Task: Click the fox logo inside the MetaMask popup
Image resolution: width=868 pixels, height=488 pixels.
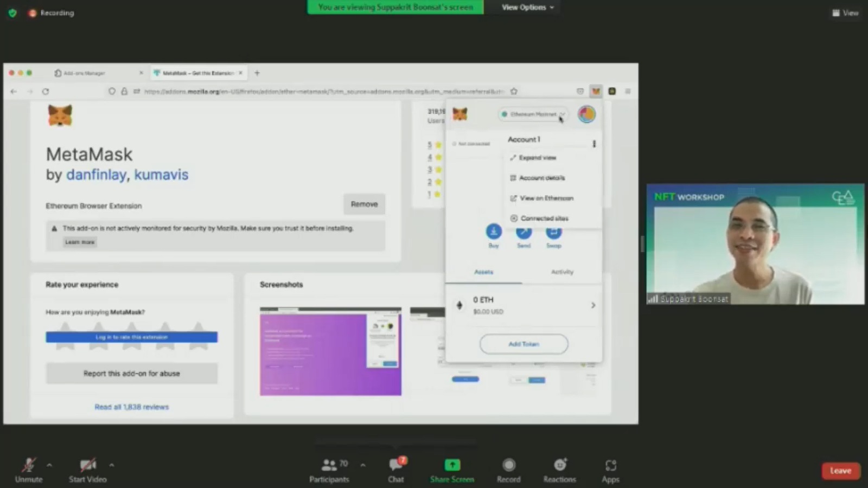Action: click(460, 114)
